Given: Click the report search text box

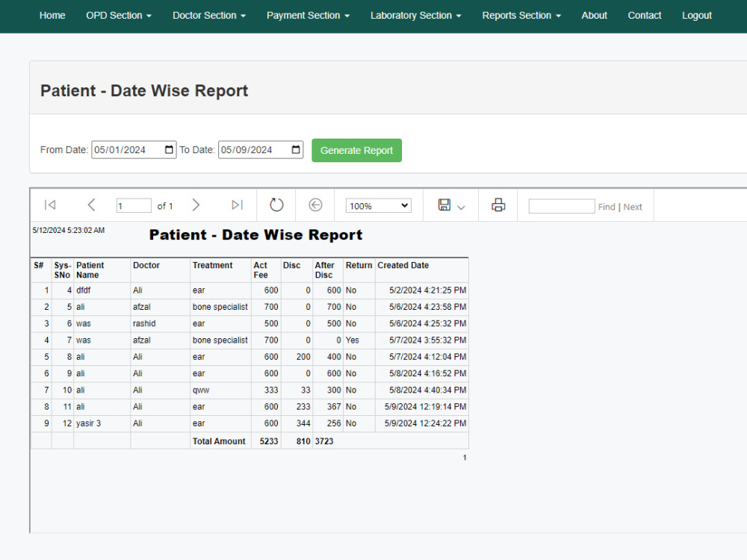Looking at the screenshot, I should 562,206.
